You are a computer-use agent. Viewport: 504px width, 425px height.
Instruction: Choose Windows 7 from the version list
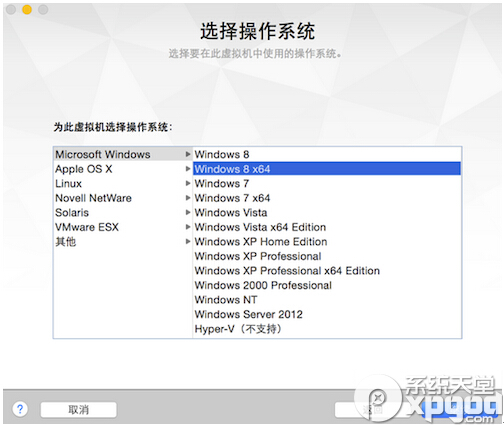pyautogui.click(x=327, y=183)
